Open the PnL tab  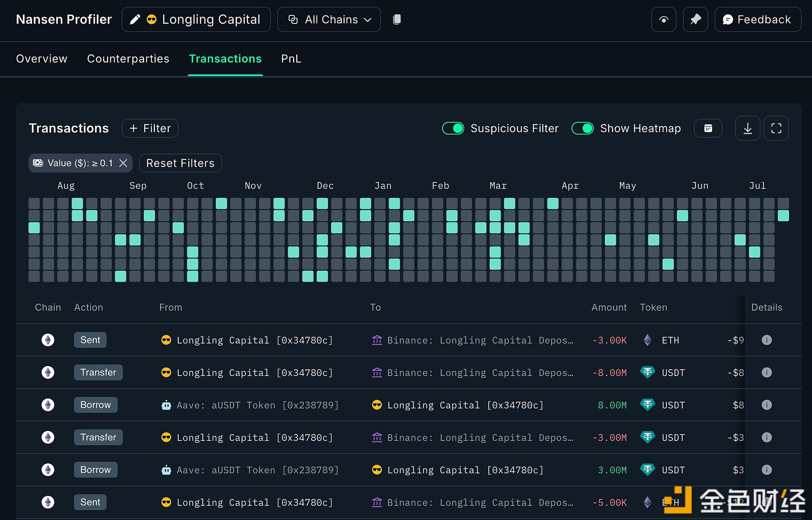(291, 59)
